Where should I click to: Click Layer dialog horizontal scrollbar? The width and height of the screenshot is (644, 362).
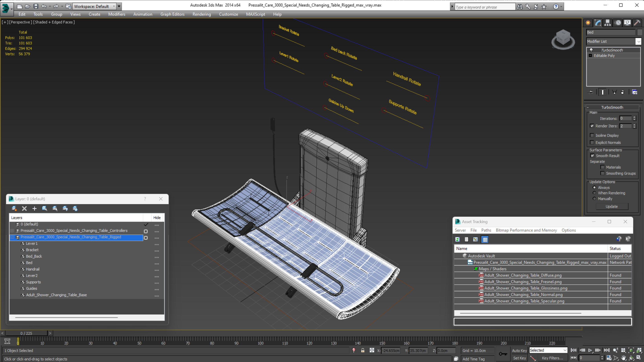pos(66,317)
